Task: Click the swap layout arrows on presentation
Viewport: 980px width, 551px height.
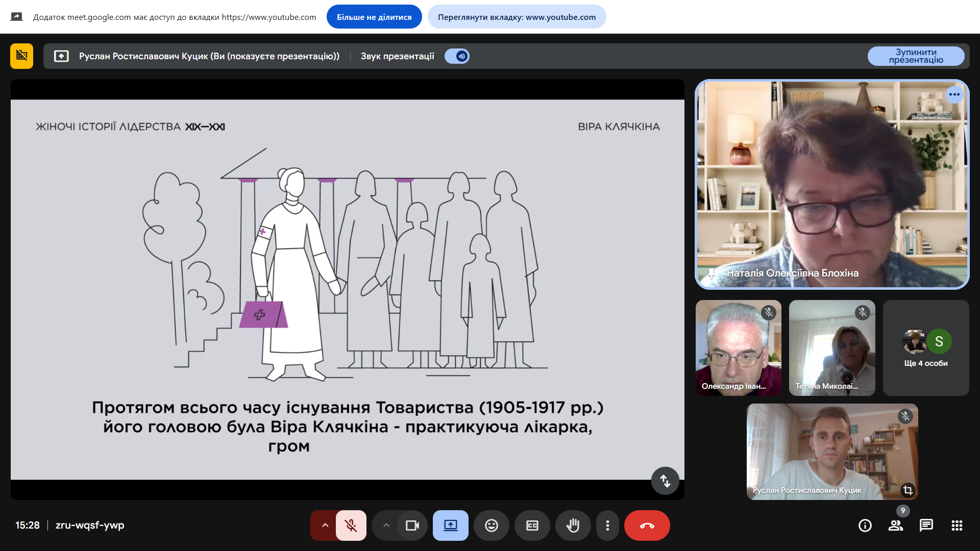Action: (665, 481)
